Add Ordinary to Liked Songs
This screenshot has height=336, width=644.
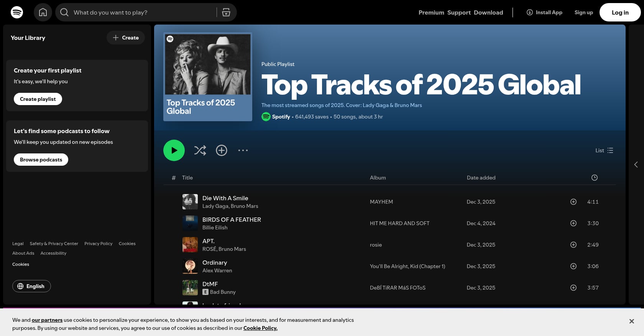tap(573, 266)
